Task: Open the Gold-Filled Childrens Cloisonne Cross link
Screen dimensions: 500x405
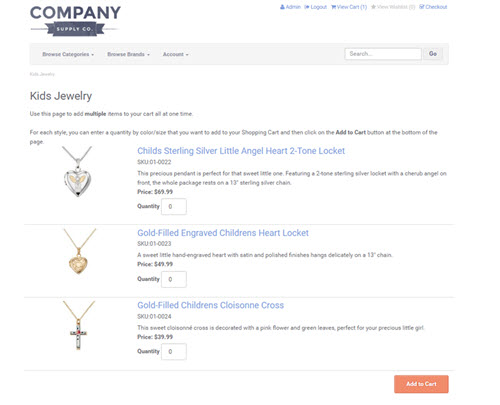Action: [x=211, y=305]
